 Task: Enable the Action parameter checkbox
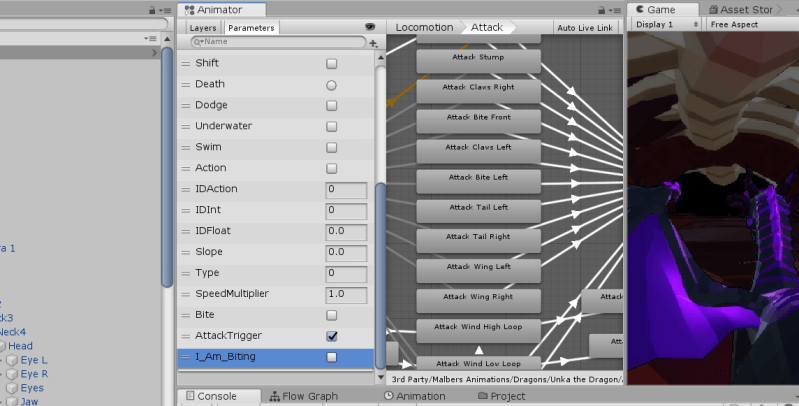pyautogui.click(x=332, y=169)
